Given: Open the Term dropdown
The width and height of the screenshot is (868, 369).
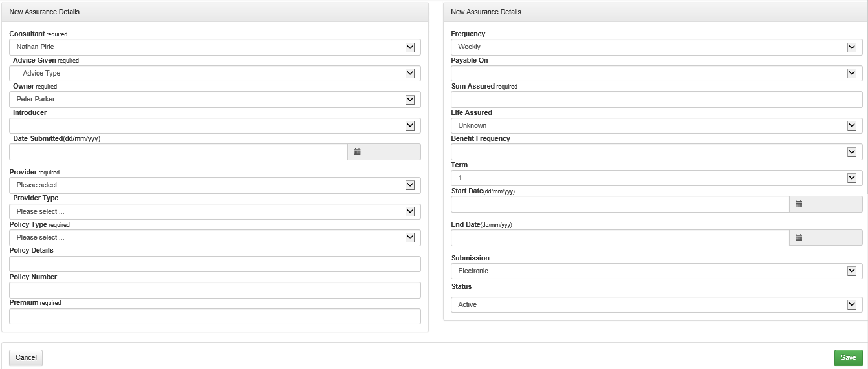Looking at the screenshot, I should tap(656, 178).
